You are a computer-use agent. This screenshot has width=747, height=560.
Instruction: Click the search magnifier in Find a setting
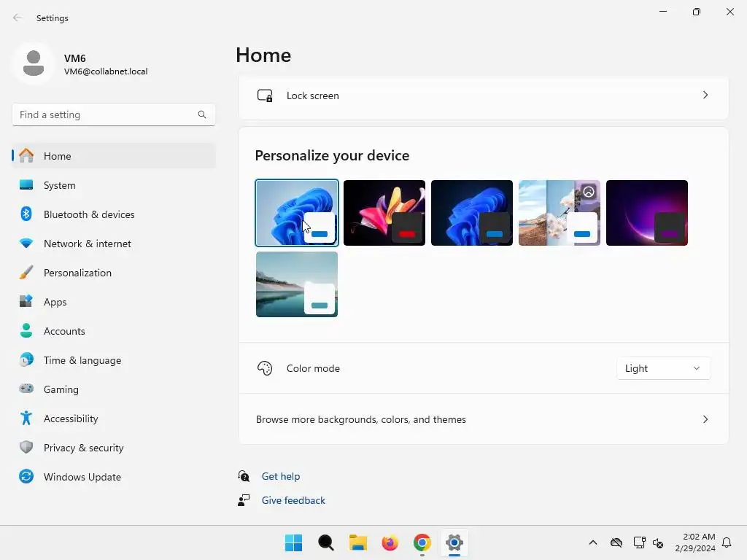click(202, 114)
